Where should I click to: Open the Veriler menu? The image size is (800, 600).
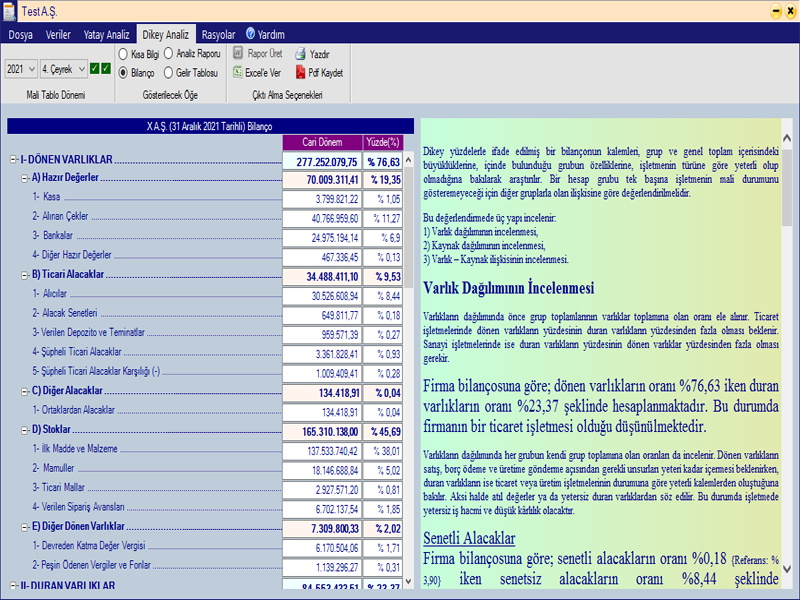click(58, 35)
